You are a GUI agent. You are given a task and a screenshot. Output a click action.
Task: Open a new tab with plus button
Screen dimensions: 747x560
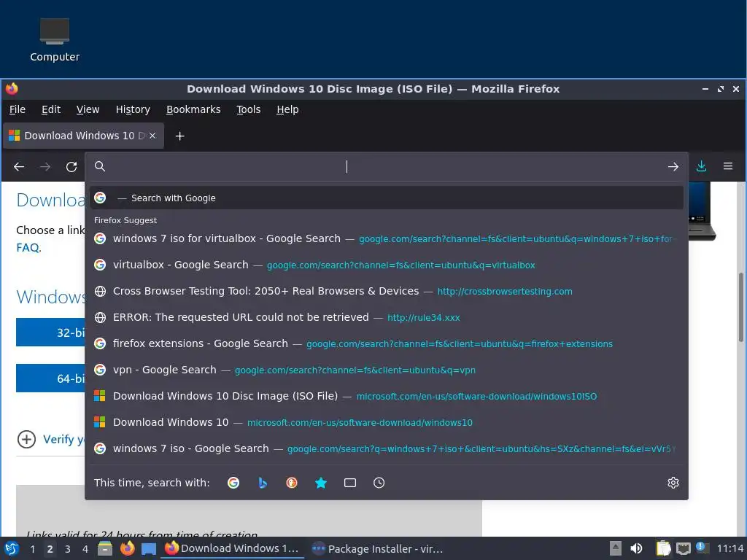point(179,136)
